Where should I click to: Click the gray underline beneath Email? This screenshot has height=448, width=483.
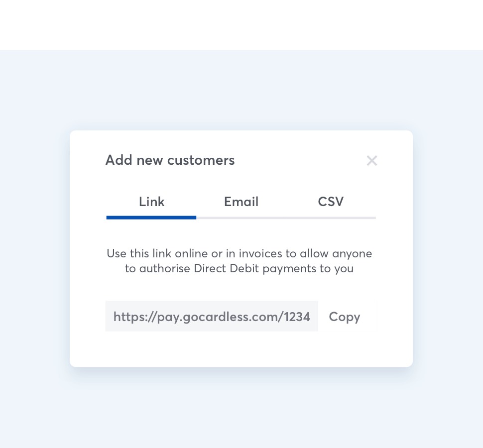[x=241, y=218]
